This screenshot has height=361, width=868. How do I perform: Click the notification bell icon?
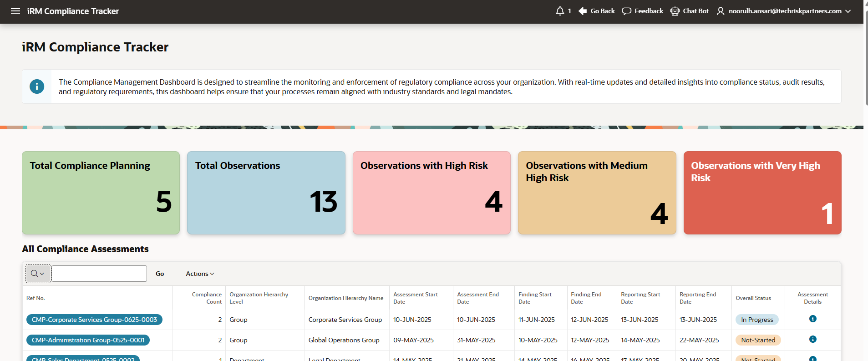[560, 11]
